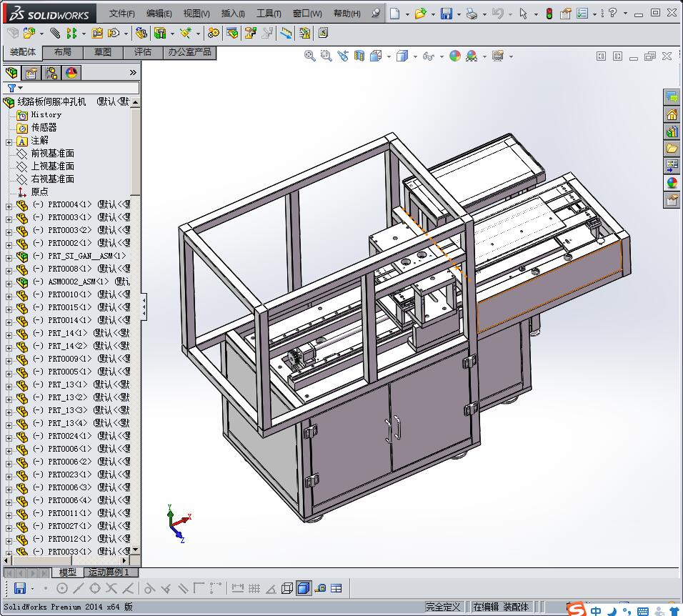Expand the PRT0024<1> component node
Image resolution: width=683 pixels, height=616 pixels.
tap(9, 438)
